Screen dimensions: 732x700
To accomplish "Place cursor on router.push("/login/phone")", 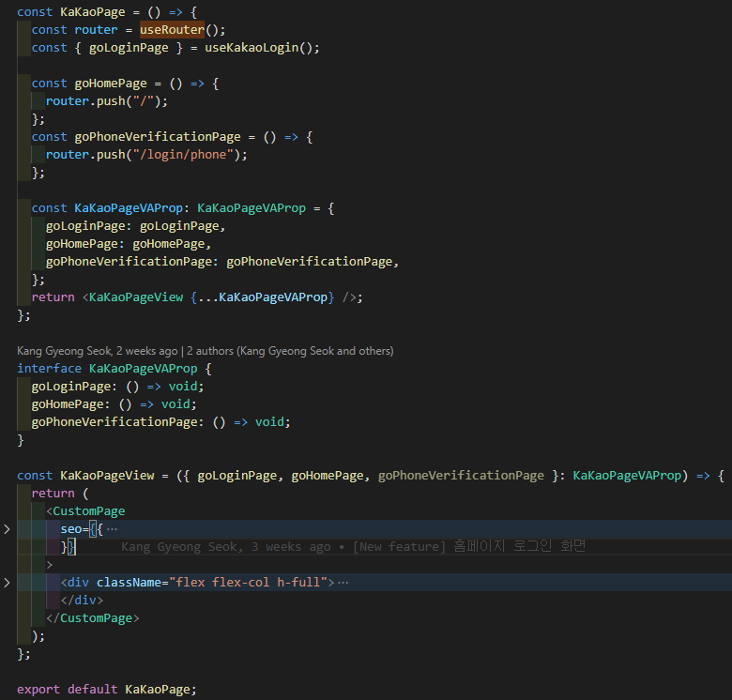I will 146,155.
